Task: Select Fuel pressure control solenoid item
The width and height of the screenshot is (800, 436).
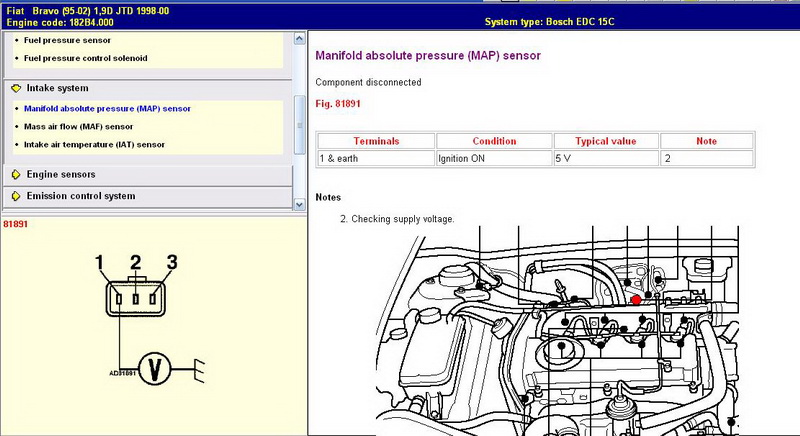Action: (85, 58)
